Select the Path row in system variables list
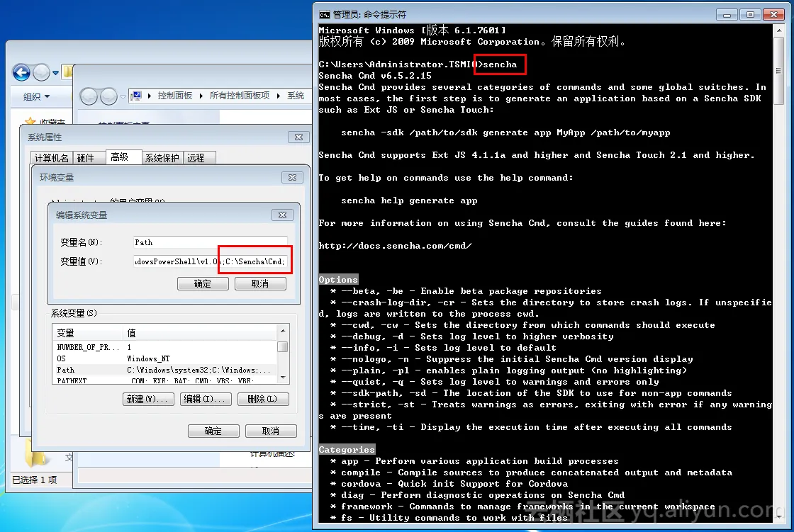 coord(164,370)
